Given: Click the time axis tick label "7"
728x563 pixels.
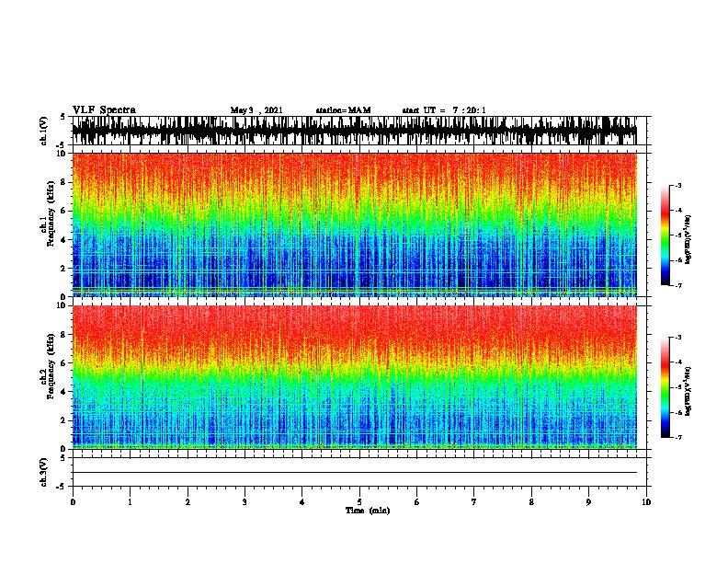Looking at the screenshot, I should pyautogui.click(x=474, y=502).
